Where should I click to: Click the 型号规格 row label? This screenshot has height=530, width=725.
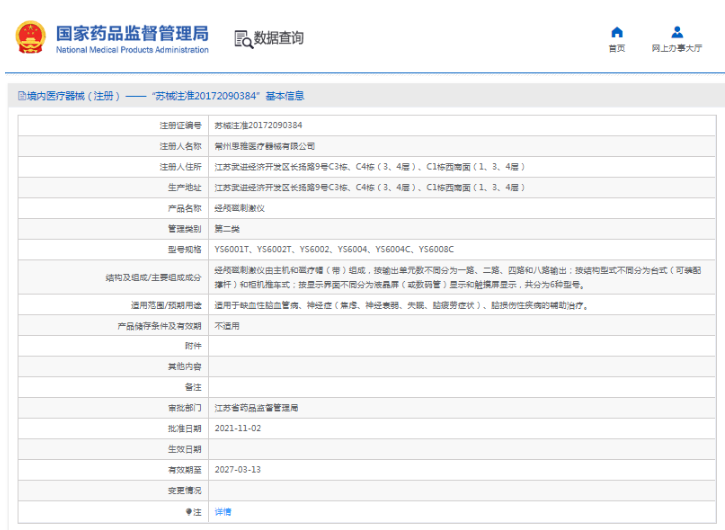[184, 249]
